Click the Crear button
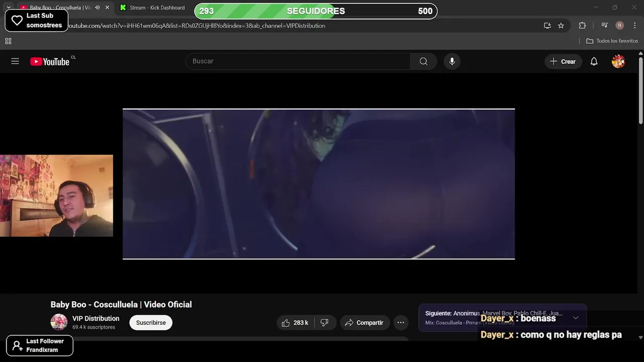Screen dimensions: 644x362 click(563, 61)
